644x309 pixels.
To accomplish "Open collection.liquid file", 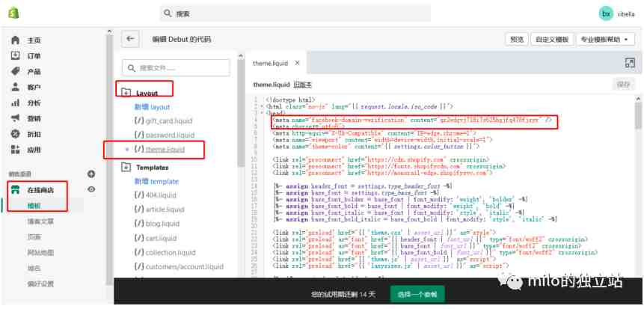I will (x=165, y=252).
